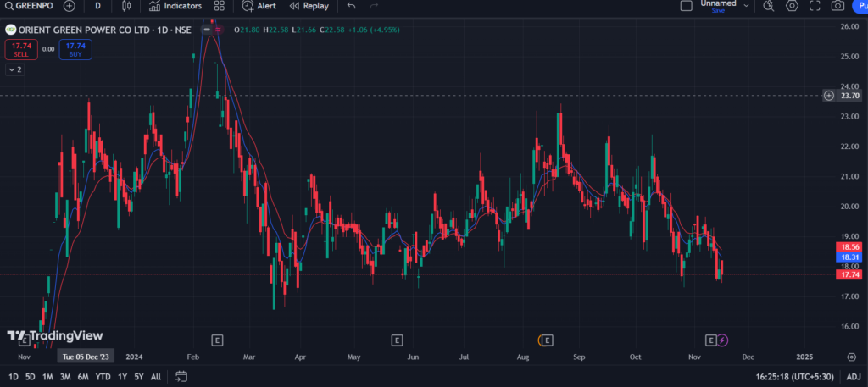This screenshot has width=868, height=387.
Task: Open the go-to-date calendar icon
Action: point(181,377)
